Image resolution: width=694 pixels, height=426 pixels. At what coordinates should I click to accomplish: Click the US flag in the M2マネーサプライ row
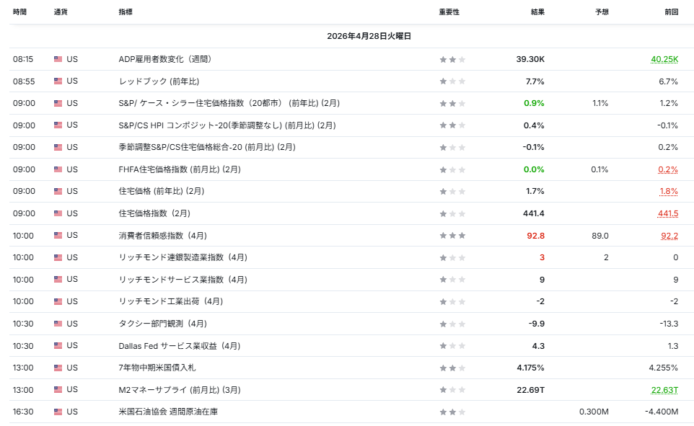click(58, 389)
